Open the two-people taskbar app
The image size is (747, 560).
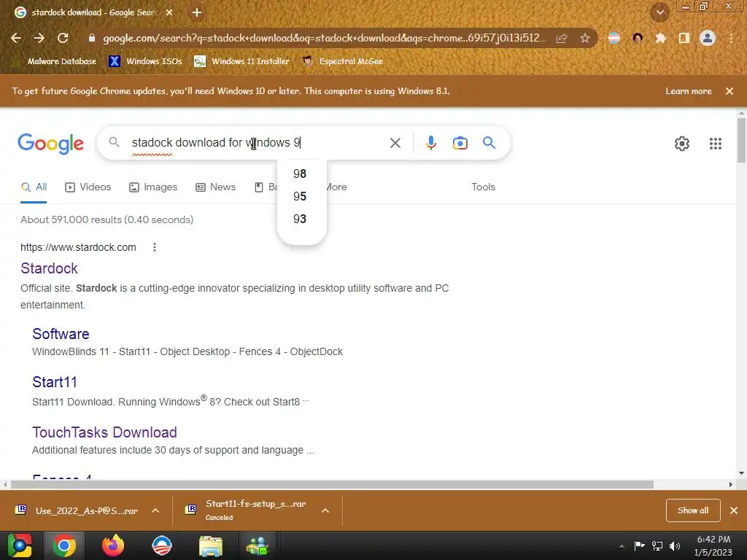tap(258, 545)
